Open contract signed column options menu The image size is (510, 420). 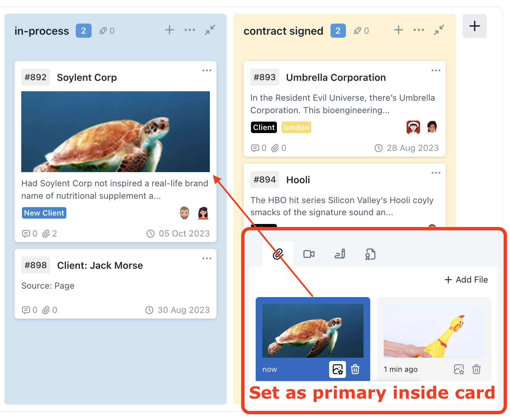[419, 30]
